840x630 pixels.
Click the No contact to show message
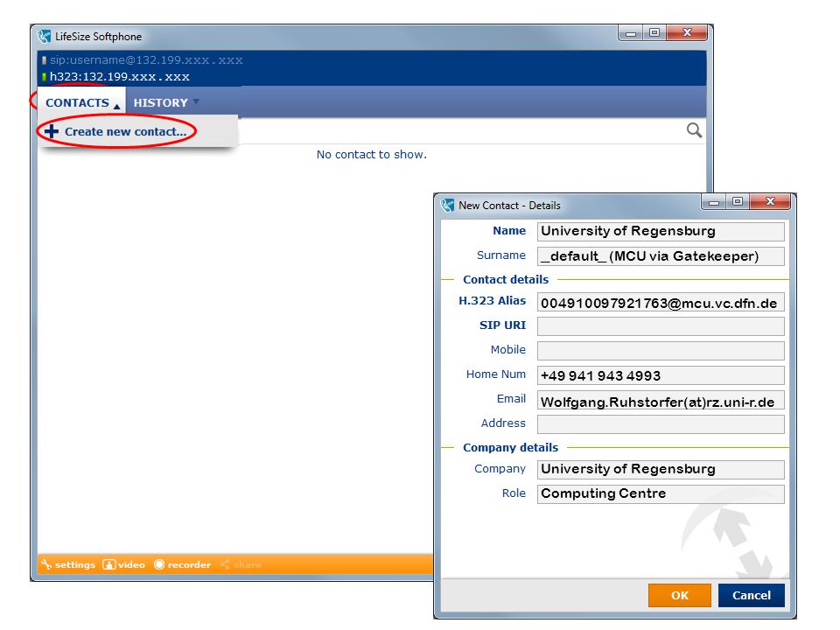tap(372, 154)
